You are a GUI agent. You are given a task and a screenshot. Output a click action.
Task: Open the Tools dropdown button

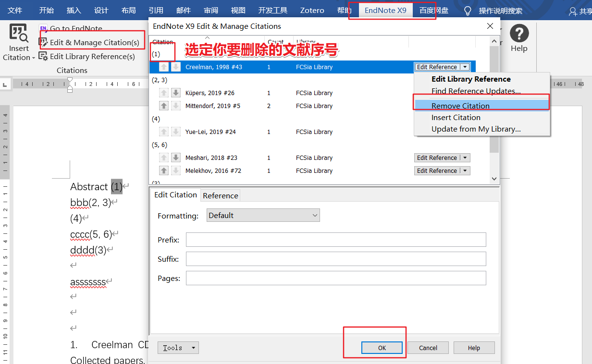pyautogui.click(x=178, y=348)
